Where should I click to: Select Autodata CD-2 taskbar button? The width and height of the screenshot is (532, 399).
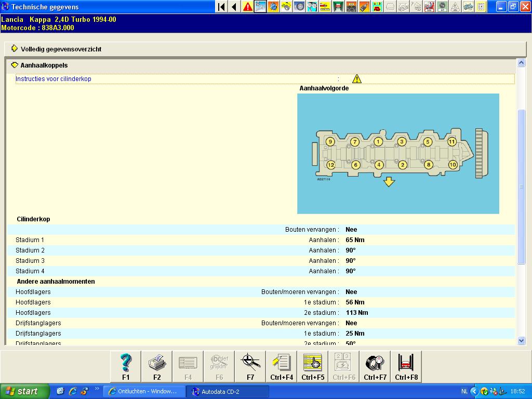pyautogui.click(x=228, y=392)
